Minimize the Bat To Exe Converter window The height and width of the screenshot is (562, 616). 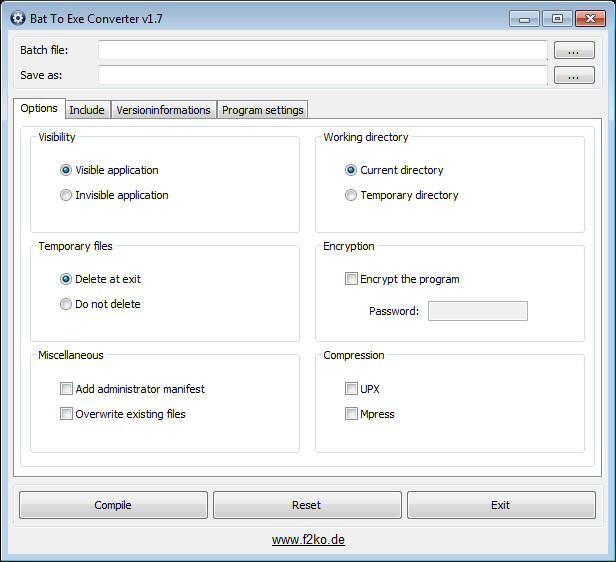coord(524,18)
